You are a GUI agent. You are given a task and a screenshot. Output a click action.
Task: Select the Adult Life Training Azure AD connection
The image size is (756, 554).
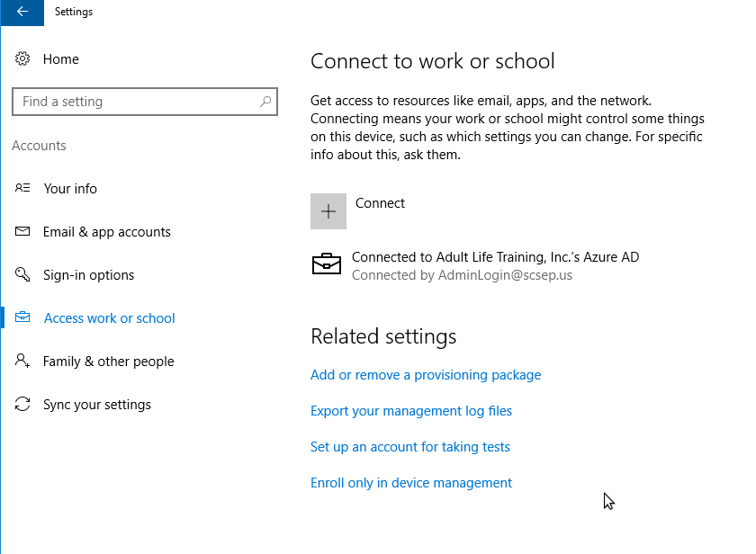coord(495,257)
